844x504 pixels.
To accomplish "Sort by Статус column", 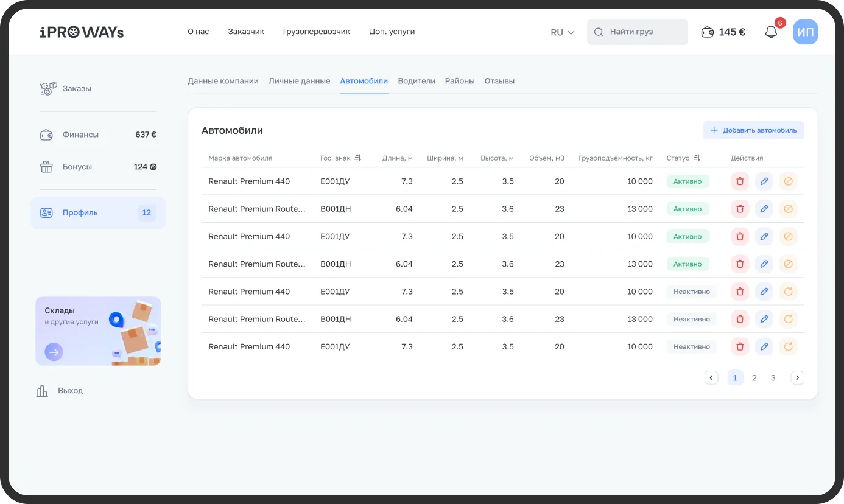I will (697, 158).
